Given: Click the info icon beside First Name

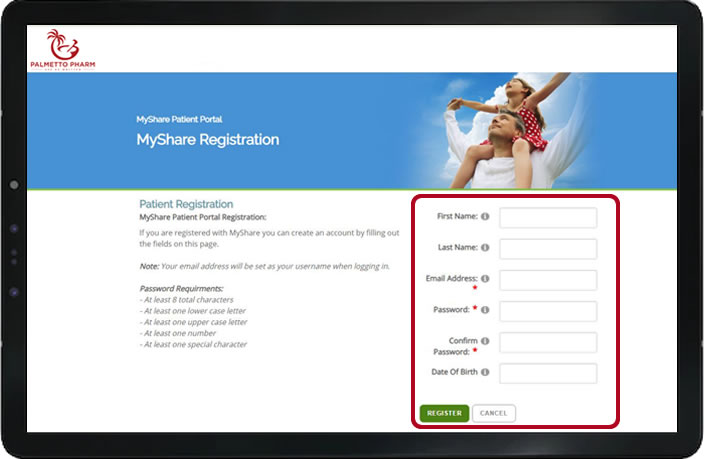Looking at the screenshot, I should [485, 216].
